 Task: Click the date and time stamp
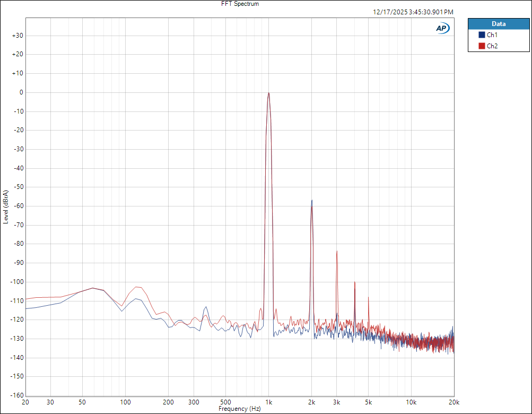pyautogui.click(x=413, y=12)
